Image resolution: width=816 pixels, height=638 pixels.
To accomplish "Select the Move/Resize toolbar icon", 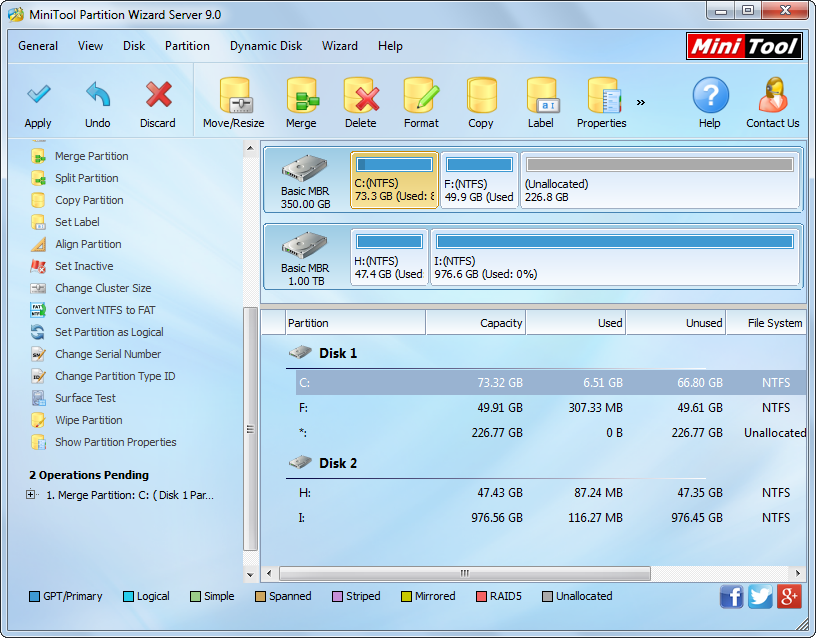I will (x=235, y=95).
